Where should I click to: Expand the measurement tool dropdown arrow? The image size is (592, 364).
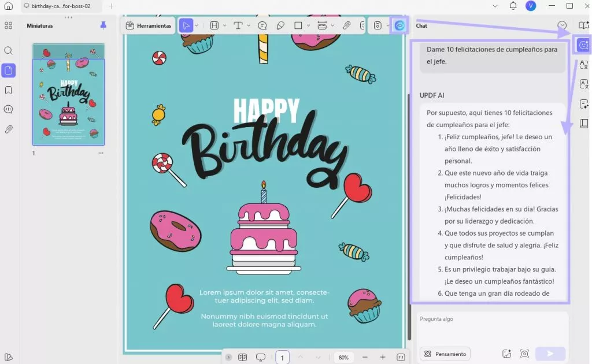[x=332, y=25]
